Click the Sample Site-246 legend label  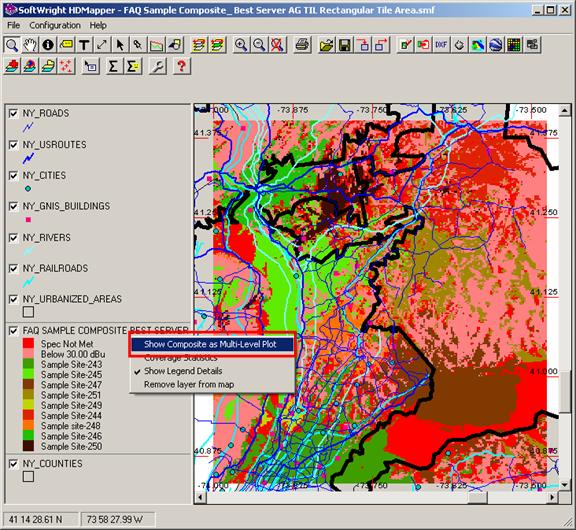click(71, 436)
